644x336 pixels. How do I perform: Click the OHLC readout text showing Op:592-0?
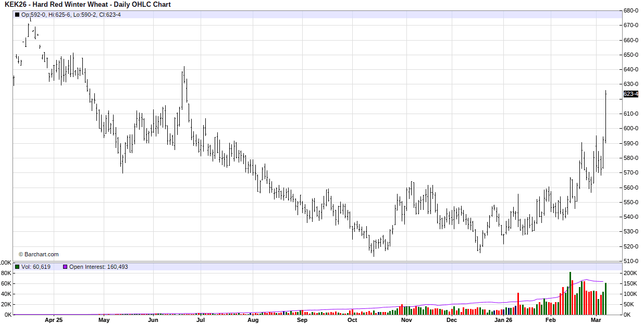pyautogui.click(x=71, y=15)
